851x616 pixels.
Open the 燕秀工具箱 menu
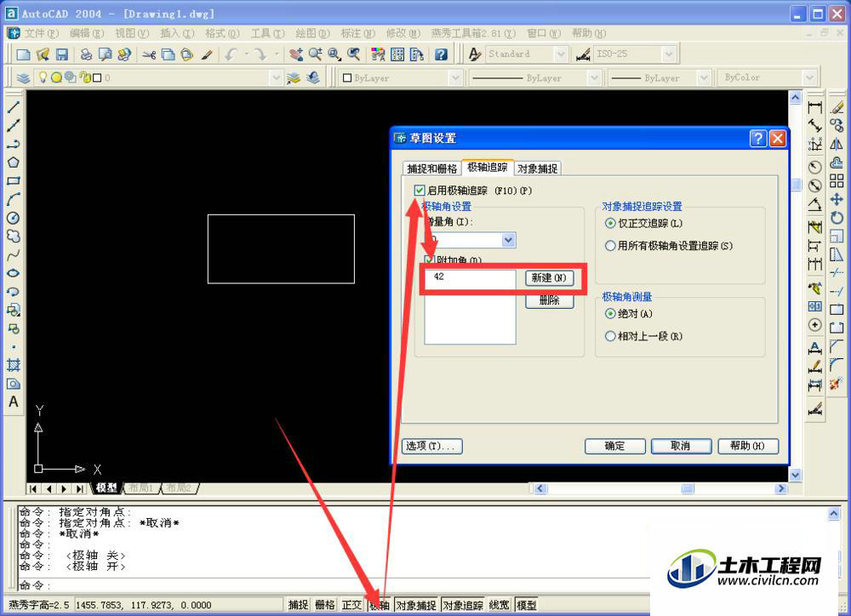(473, 33)
